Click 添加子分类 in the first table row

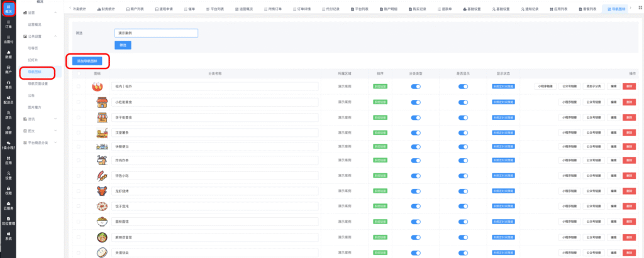pyautogui.click(x=594, y=87)
